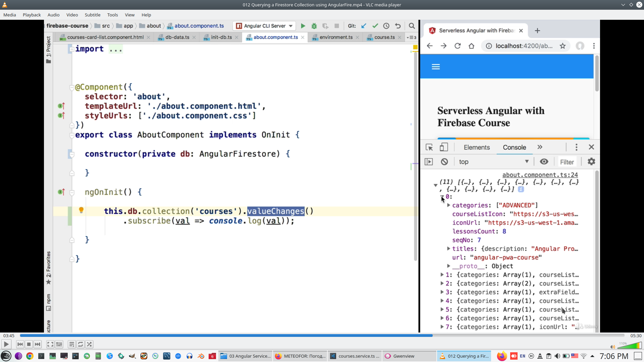Toggle random shuffle playback
Image resolution: width=644 pixels, height=362 pixels.
89,344
